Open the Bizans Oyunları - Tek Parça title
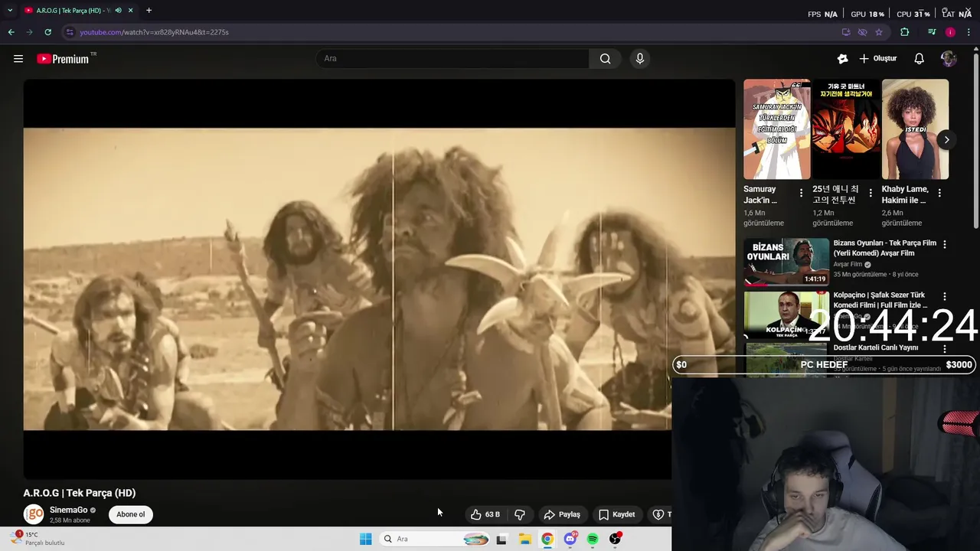980x551 pixels. coord(884,248)
